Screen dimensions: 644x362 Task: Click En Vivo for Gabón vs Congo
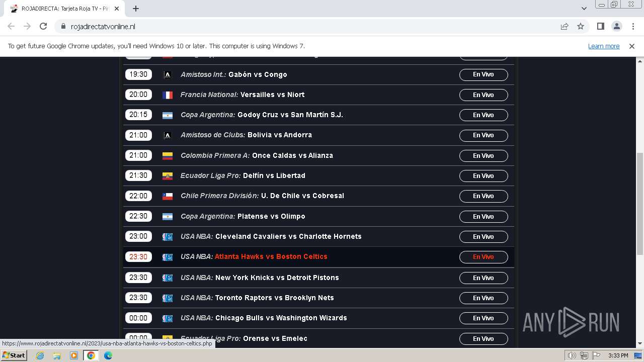pyautogui.click(x=484, y=74)
